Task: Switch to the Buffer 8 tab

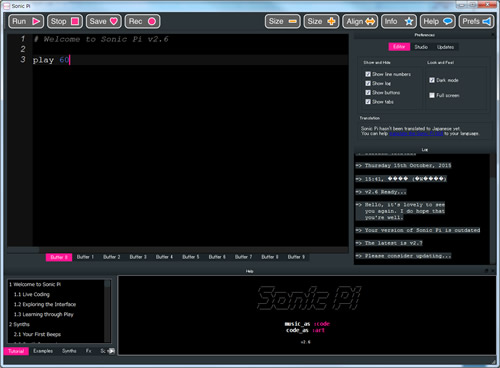Action: point(270,257)
